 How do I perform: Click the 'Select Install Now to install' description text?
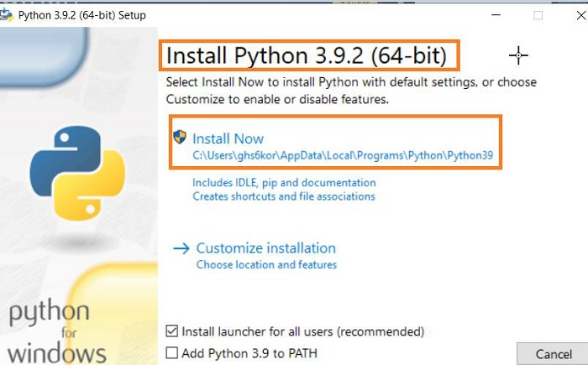351,91
